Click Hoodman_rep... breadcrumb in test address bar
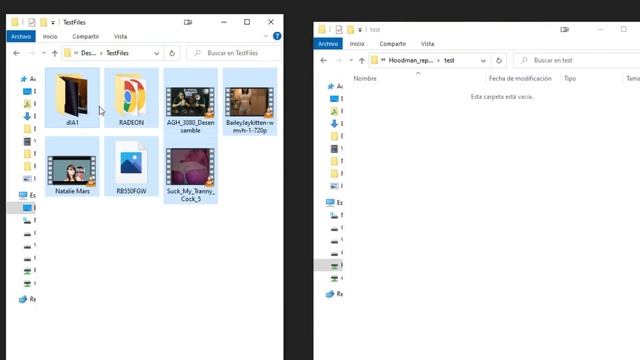640x360 pixels. [x=411, y=60]
